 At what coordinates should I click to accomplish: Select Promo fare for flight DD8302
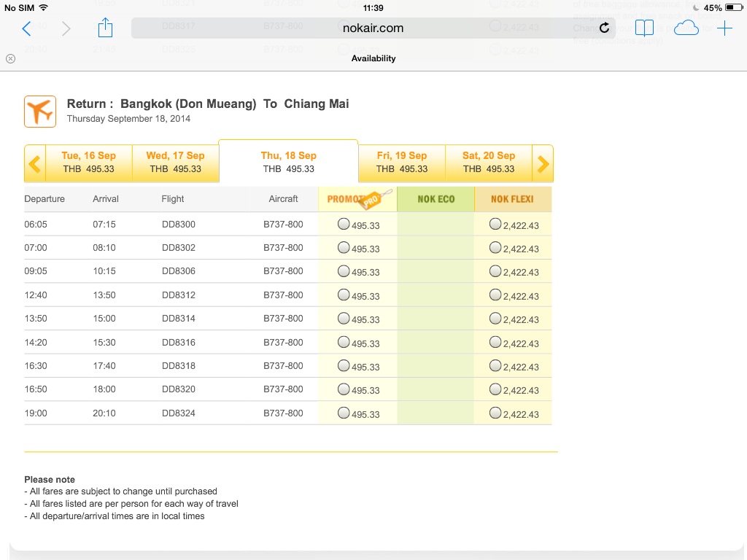tap(344, 247)
